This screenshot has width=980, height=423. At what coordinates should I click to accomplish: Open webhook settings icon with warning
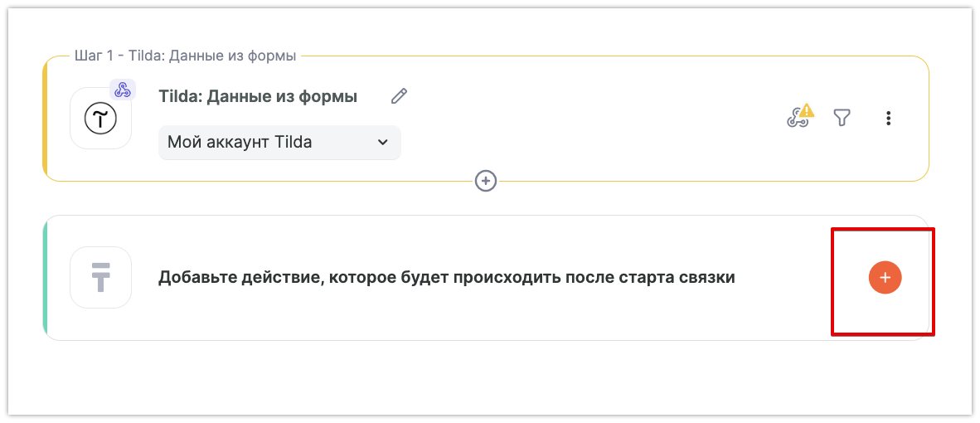tap(796, 119)
